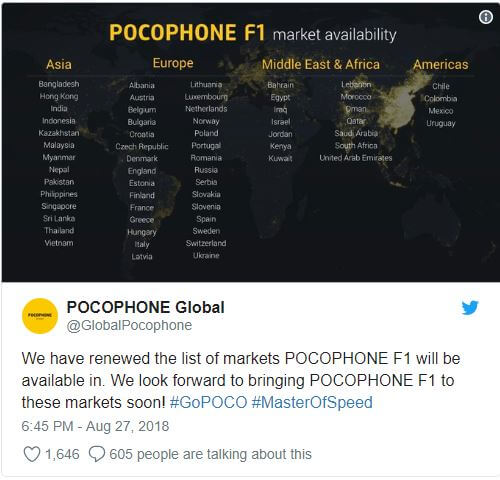
Task: Click the 1,646 likes count
Action: tap(62, 454)
